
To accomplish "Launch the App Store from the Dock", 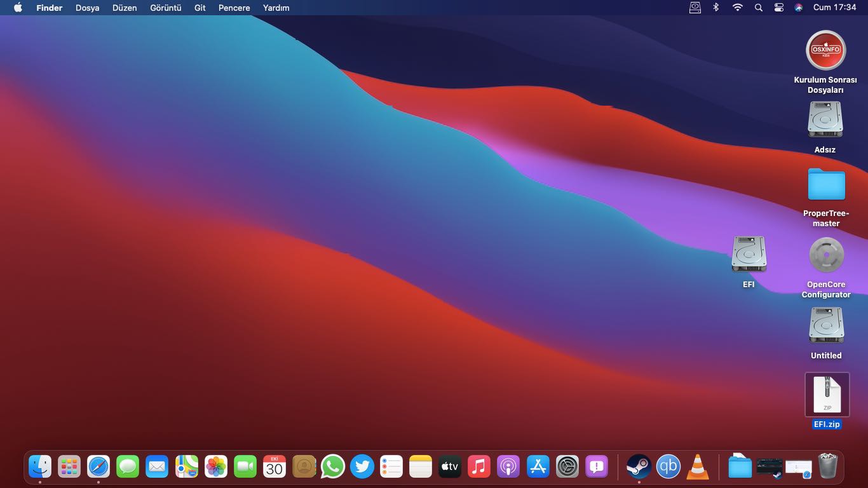I will tap(538, 466).
